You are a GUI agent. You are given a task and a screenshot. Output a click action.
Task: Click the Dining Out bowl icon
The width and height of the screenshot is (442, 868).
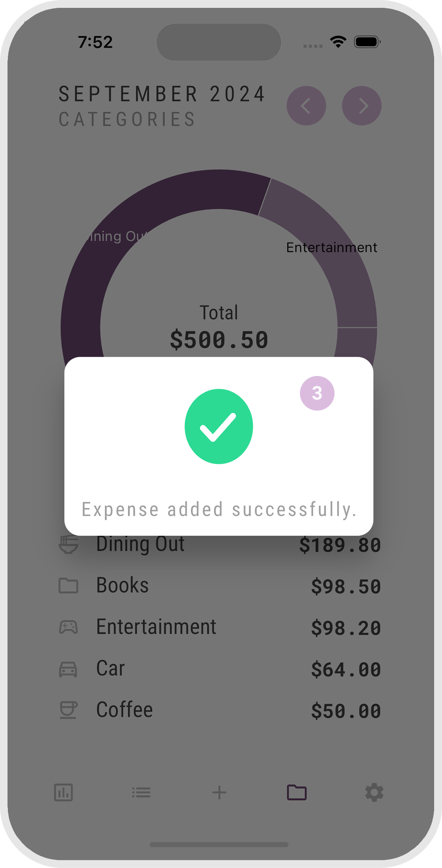coord(68,545)
